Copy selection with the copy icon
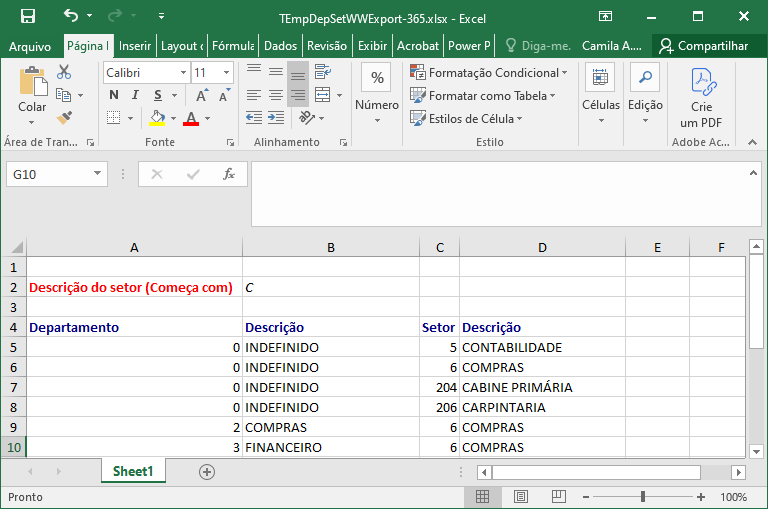The height and width of the screenshot is (509, 768). (x=63, y=95)
